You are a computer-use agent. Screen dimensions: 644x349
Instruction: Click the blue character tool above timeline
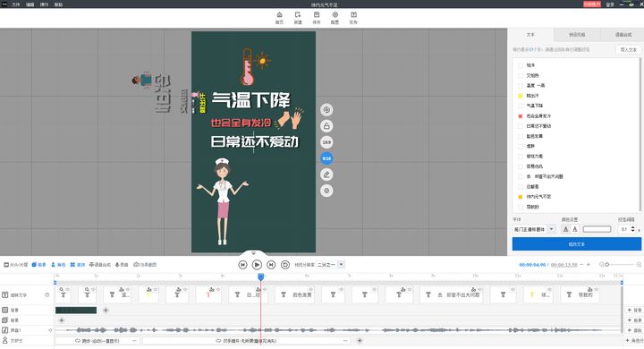pos(58,265)
